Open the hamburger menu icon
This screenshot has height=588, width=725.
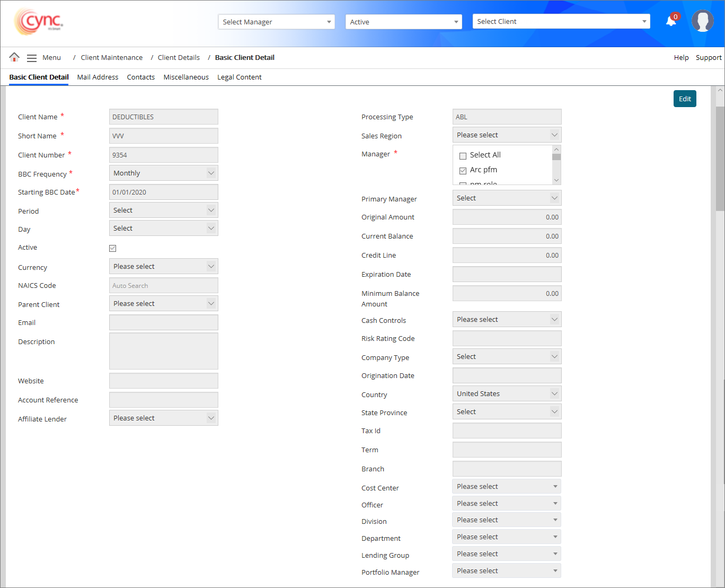point(32,58)
